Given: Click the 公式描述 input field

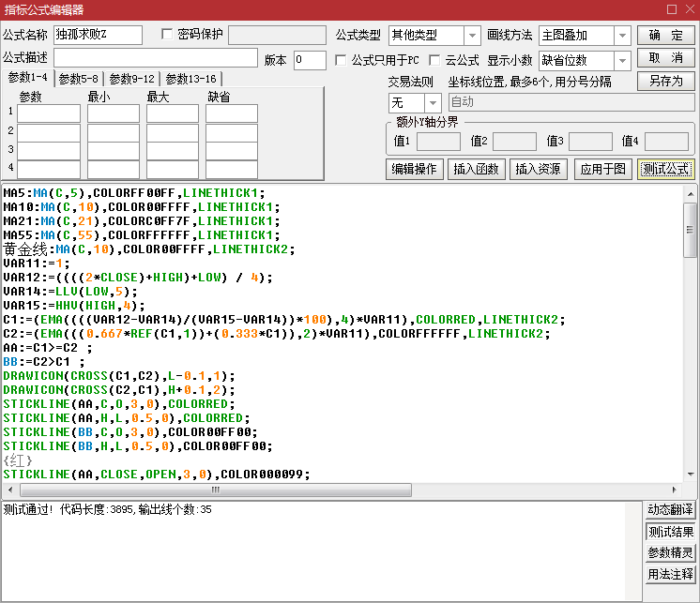Looking at the screenshot, I should [x=156, y=58].
